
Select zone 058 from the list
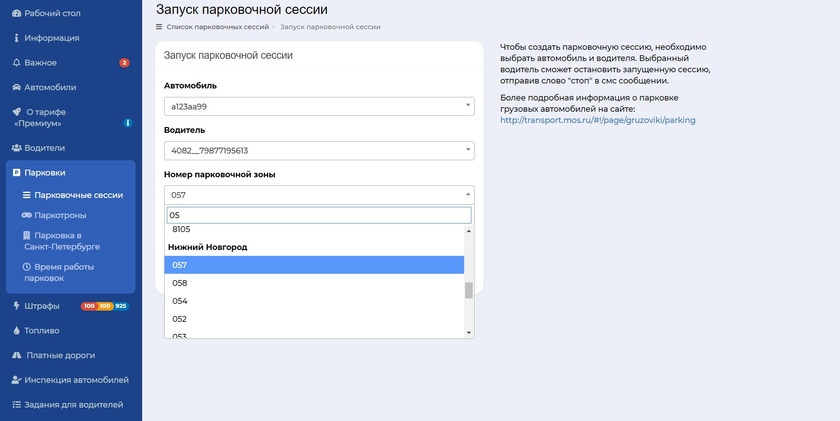pyautogui.click(x=180, y=283)
